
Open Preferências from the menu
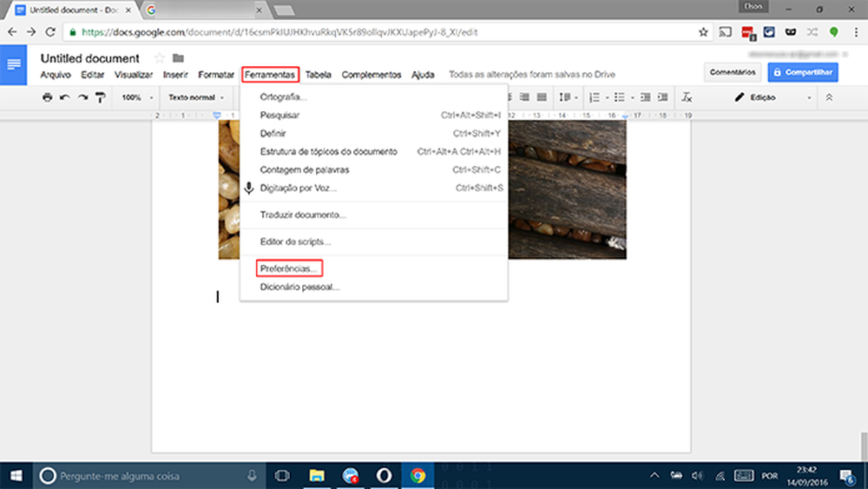(373, 268)
